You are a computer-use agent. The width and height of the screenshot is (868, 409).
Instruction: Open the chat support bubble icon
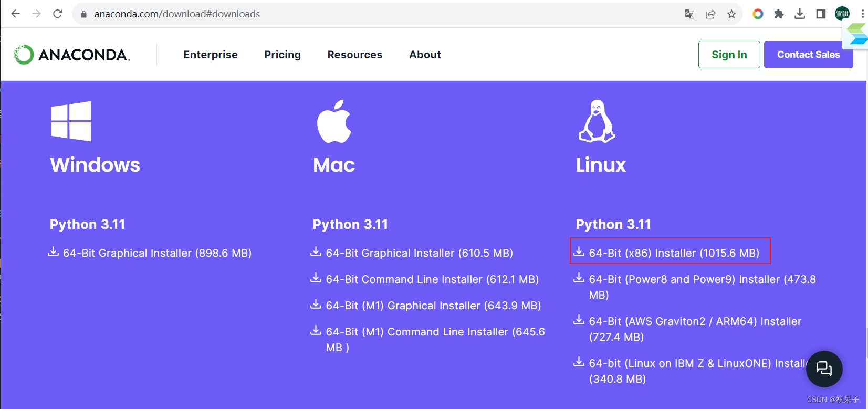click(824, 369)
